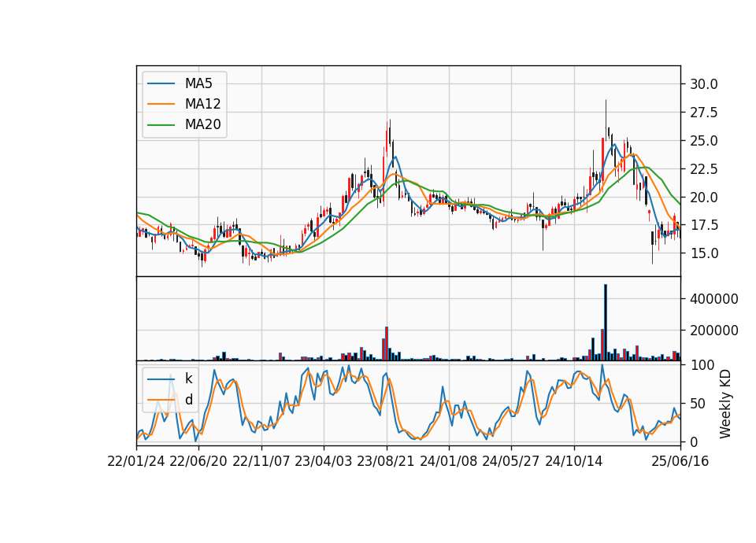Click the 24/05/27 date label
The image size is (756, 543).
pyautogui.click(x=510, y=461)
